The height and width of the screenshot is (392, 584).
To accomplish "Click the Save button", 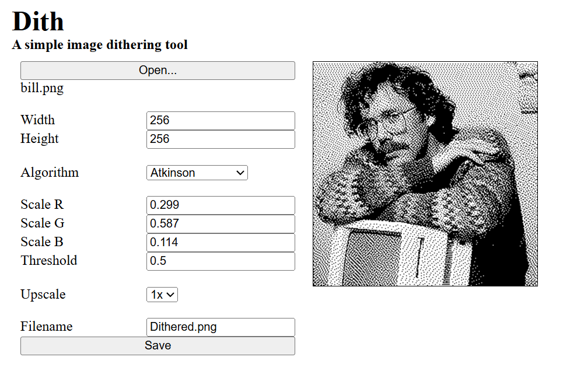I will (158, 346).
